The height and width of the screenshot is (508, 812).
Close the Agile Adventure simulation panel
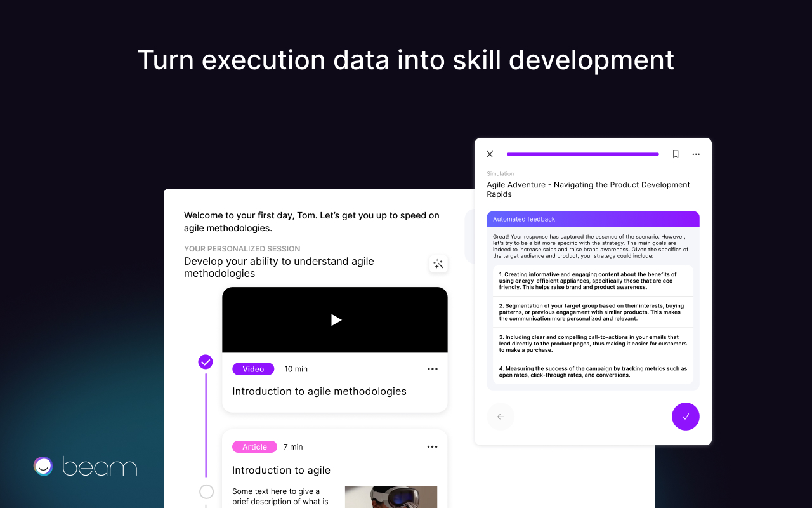click(490, 154)
